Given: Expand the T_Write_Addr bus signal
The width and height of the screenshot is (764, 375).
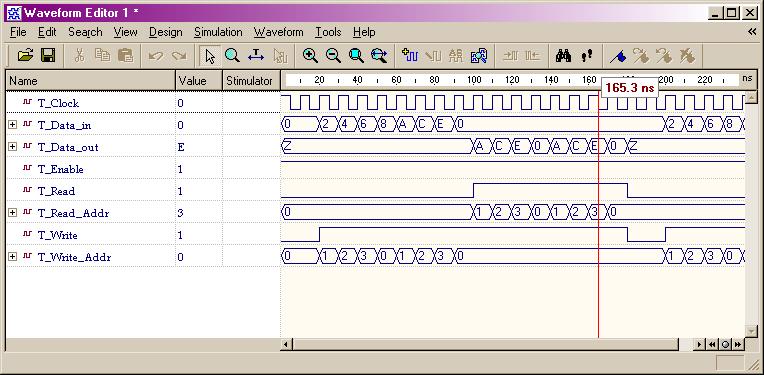Looking at the screenshot, I should (x=12, y=257).
